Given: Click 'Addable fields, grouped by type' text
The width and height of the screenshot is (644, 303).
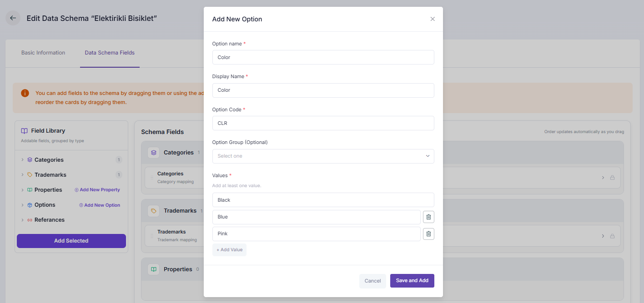Looking at the screenshot, I should 52,141.
